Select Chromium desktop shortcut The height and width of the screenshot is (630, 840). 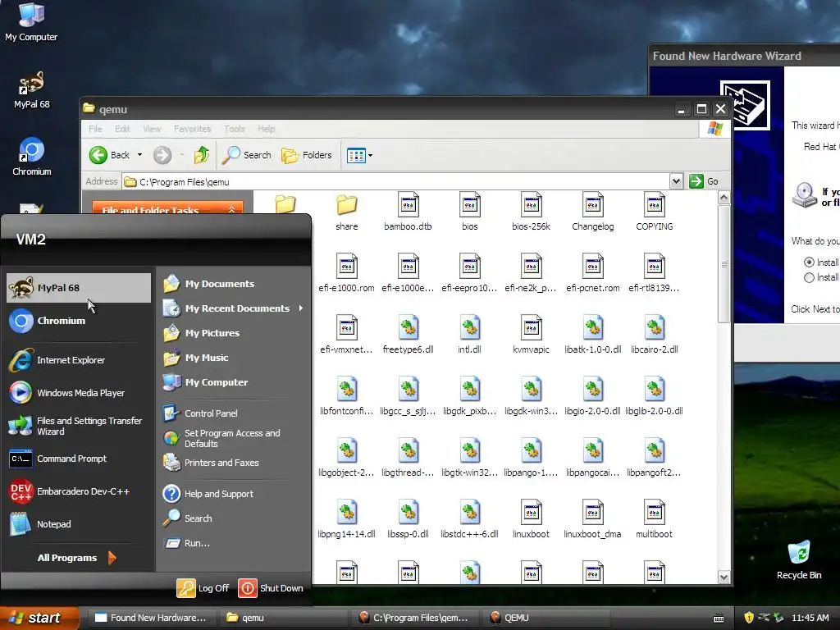[x=32, y=157]
